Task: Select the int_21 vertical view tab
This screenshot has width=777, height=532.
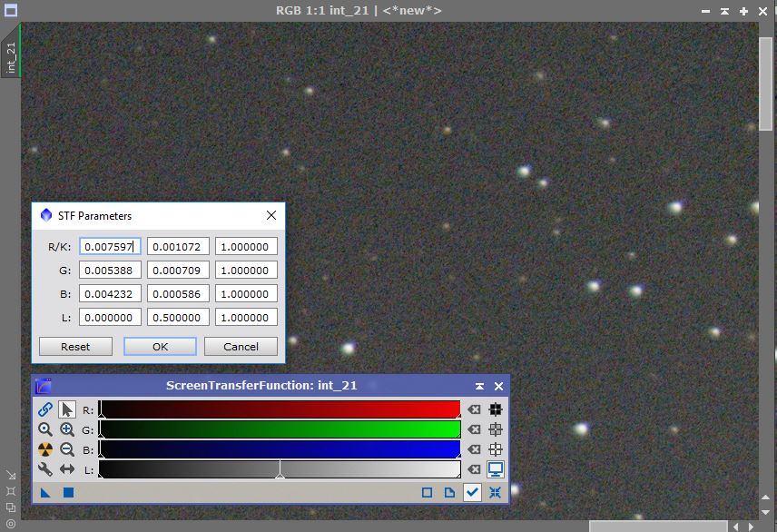Action: 11,55
